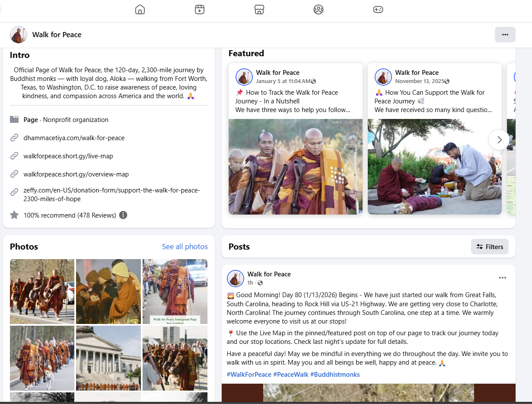This screenshot has height=404, width=532.
Task: Open the Gaming controller icon
Action: tap(378, 10)
